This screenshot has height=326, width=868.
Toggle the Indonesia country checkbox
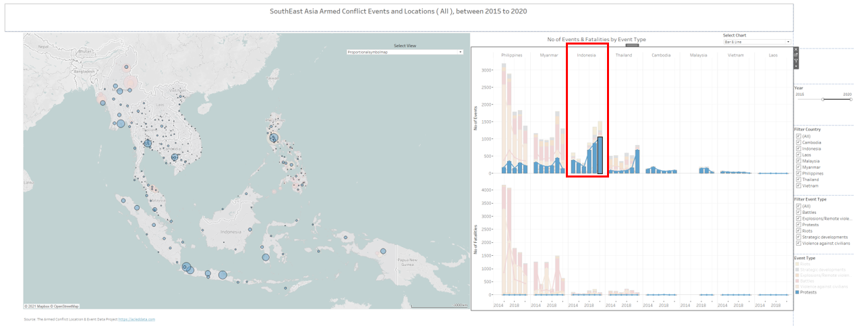799,148
